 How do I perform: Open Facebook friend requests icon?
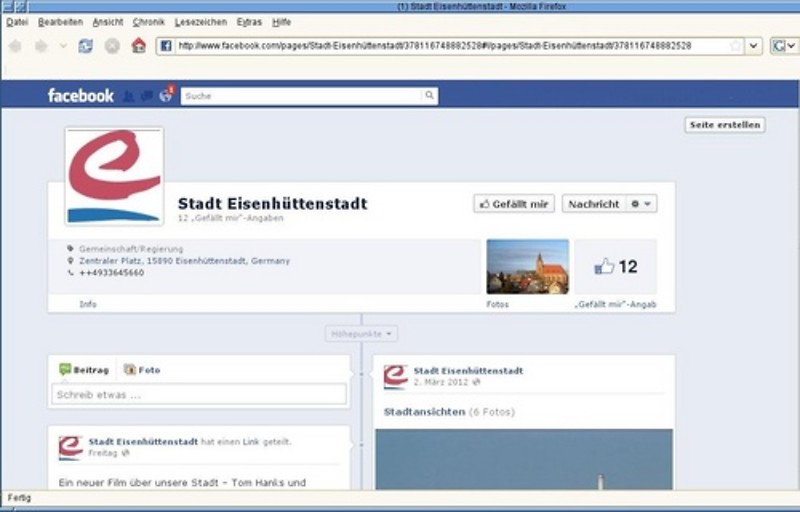point(129,96)
